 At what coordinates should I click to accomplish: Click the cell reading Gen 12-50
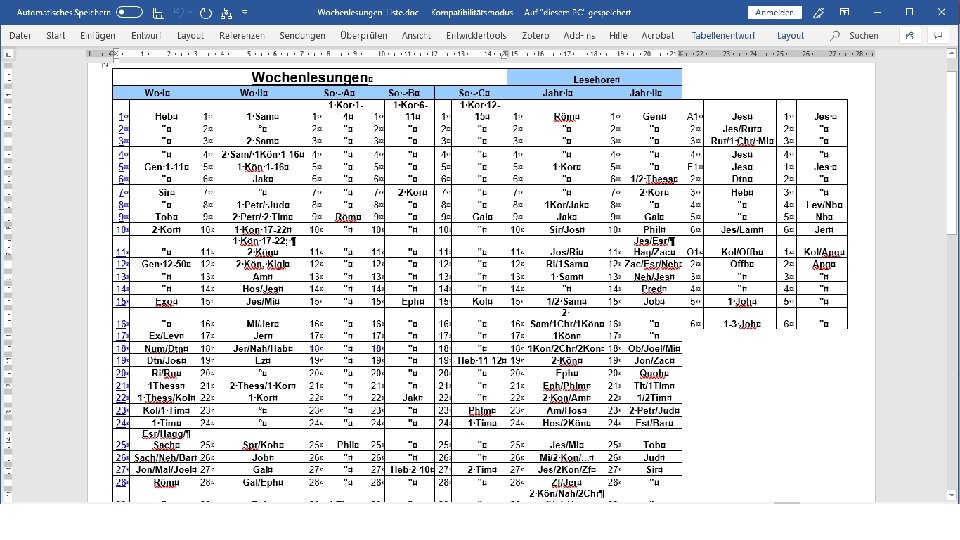165,264
